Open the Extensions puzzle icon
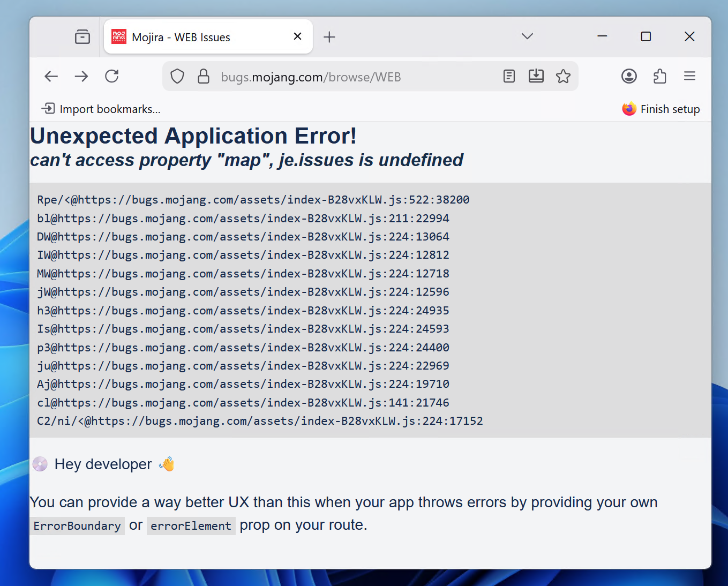The image size is (728, 586). [659, 77]
